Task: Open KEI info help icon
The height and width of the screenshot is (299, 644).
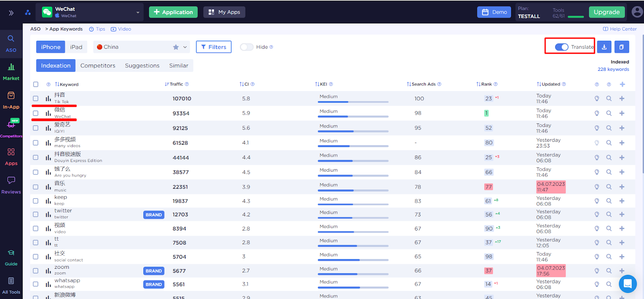Action: coord(331,84)
